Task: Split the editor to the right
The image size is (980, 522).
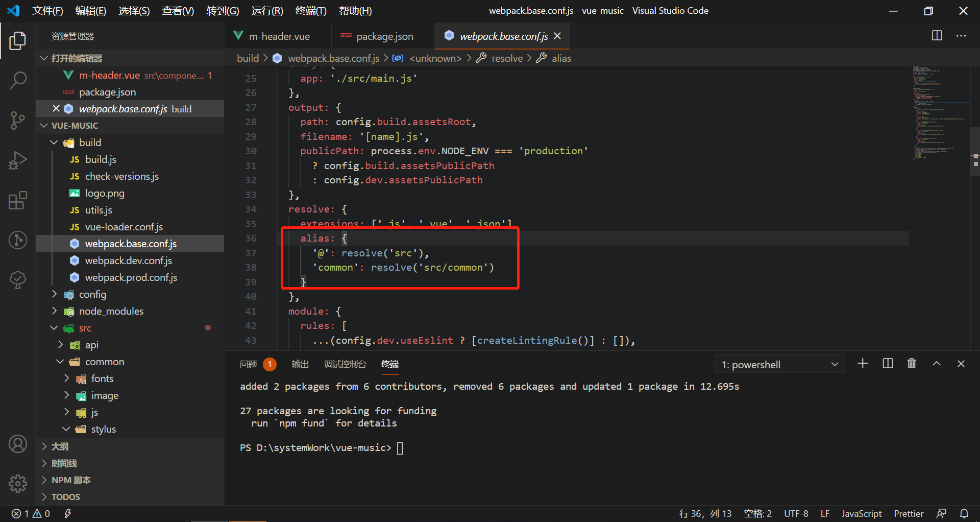Action: point(937,36)
